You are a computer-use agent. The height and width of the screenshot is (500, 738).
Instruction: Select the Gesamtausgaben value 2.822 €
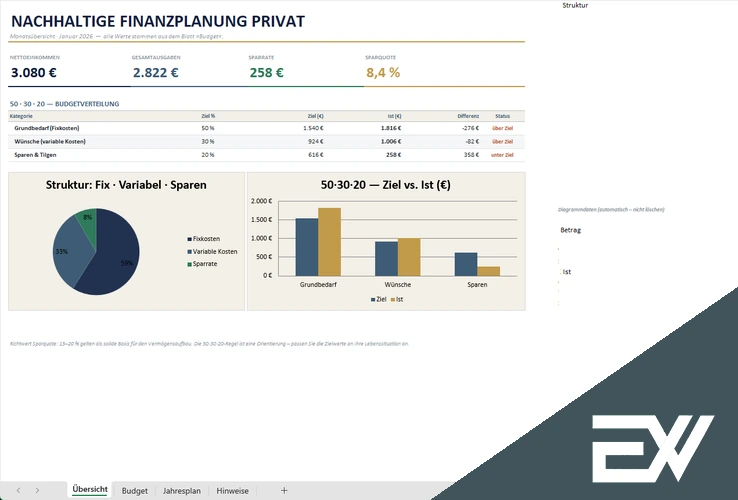pos(156,73)
